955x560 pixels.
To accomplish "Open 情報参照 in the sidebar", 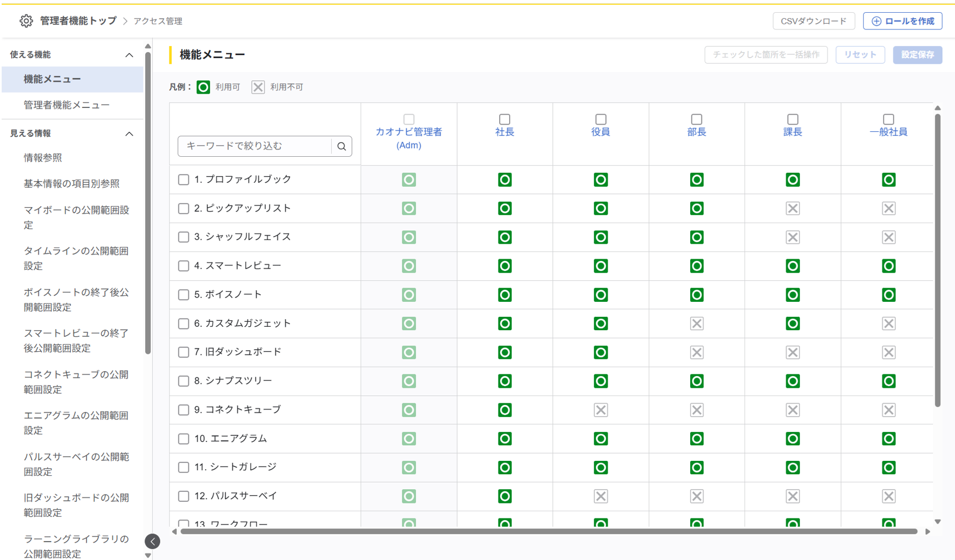I will tap(43, 158).
